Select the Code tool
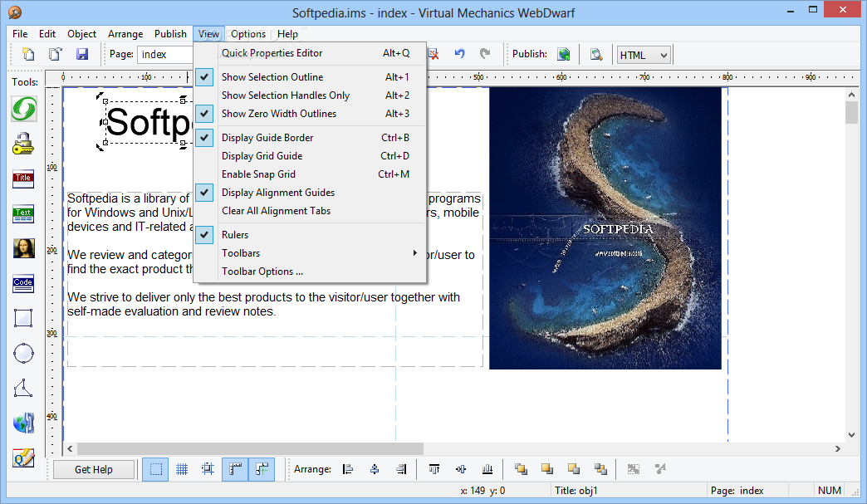The height and width of the screenshot is (504, 867). 23,283
